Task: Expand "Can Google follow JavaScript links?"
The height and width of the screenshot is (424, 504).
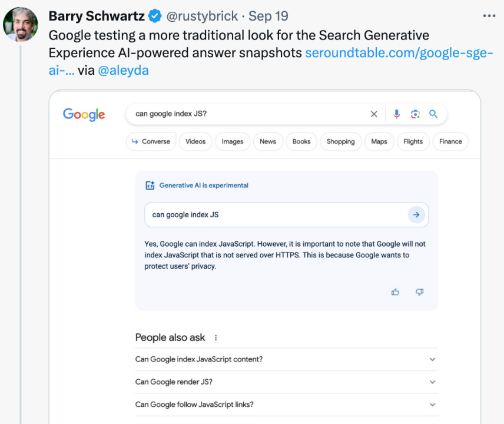Action: (x=432, y=405)
